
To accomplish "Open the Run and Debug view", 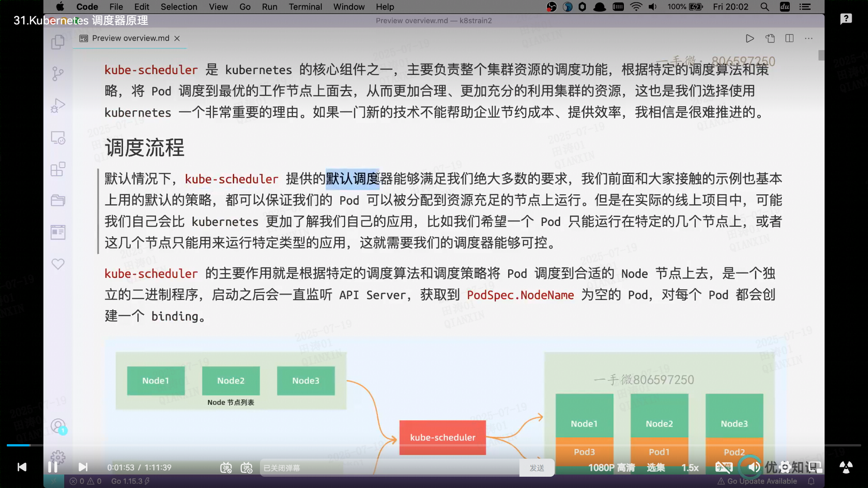I will point(58,106).
